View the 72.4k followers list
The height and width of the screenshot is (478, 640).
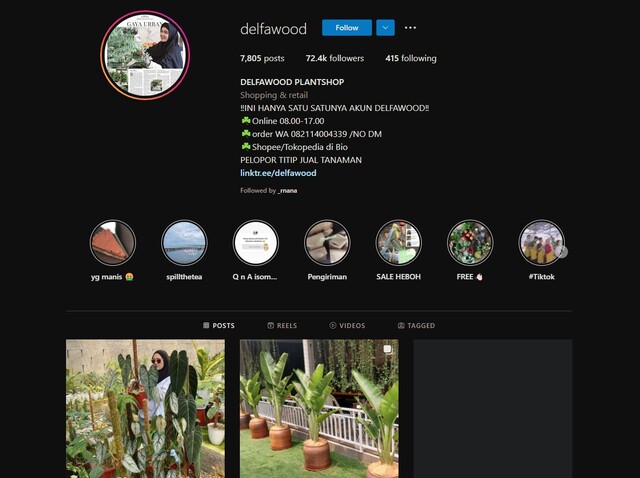[335, 58]
